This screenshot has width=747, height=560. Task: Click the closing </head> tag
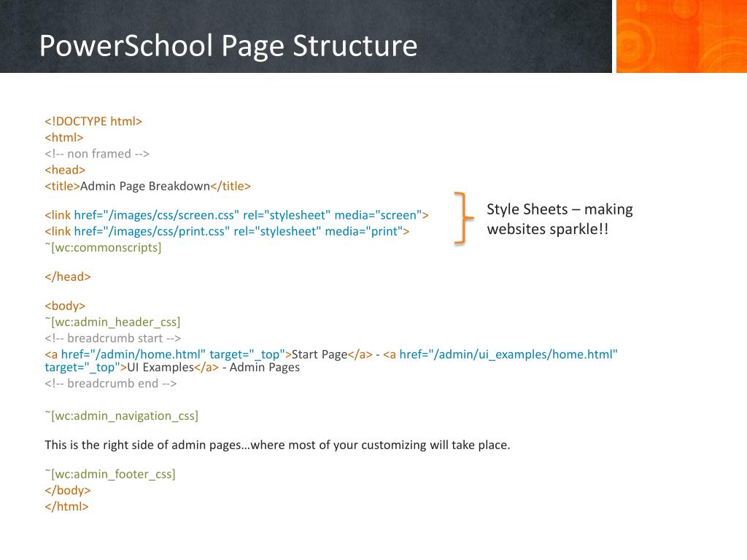68,276
